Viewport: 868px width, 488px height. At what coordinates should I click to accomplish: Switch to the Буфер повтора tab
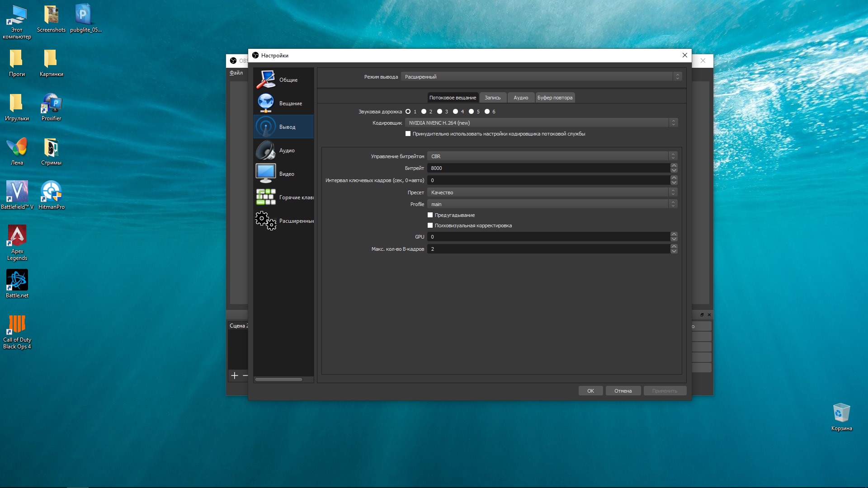pos(555,98)
